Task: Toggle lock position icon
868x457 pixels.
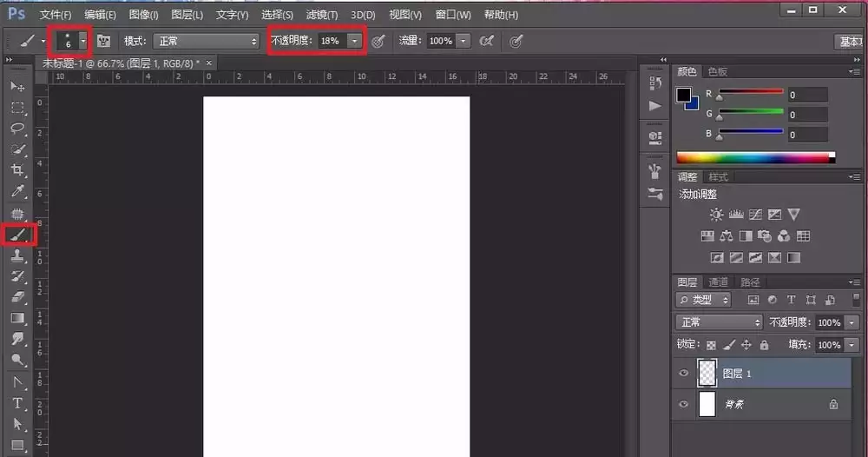Action: click(746, 345)
